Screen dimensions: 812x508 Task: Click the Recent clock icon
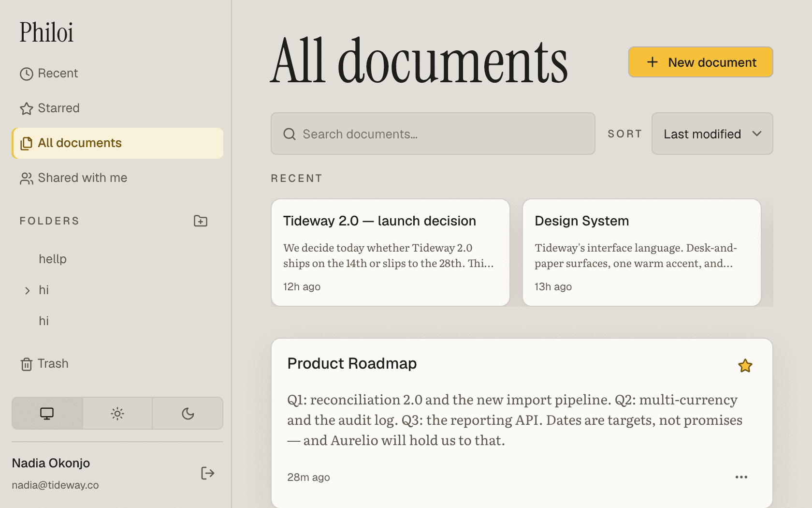tap(27, 74)
